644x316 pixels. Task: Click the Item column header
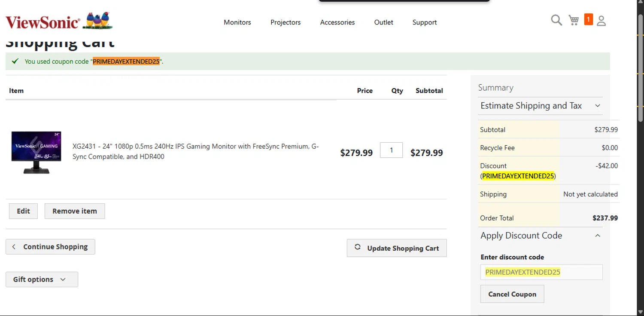(x=16, y=91)
